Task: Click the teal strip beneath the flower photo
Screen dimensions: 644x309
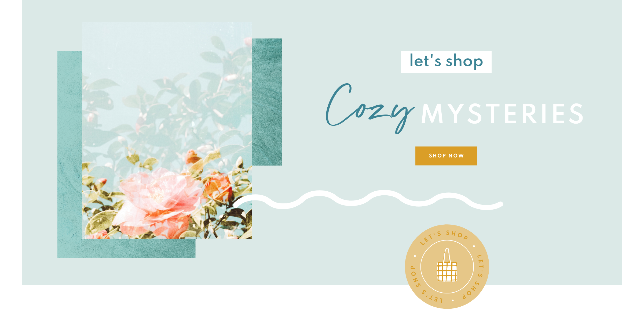Action: tap(139, 249)
